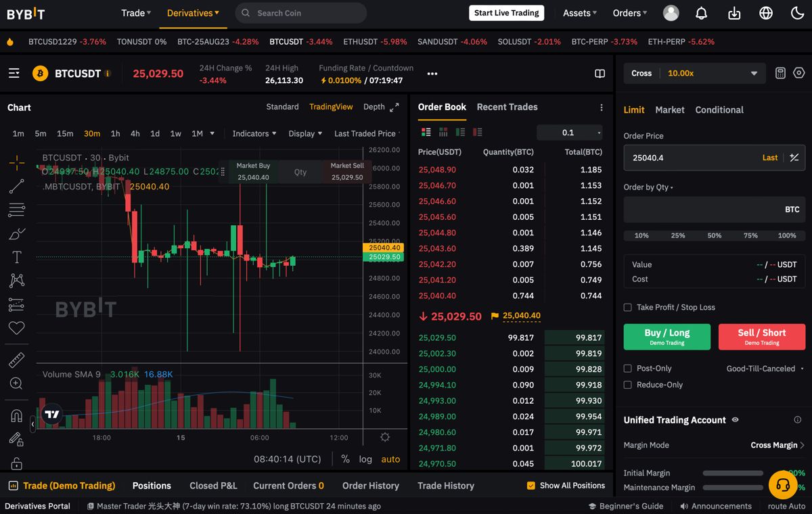
Task: Switch chart to Depth view
Action: tap(374, 107)
